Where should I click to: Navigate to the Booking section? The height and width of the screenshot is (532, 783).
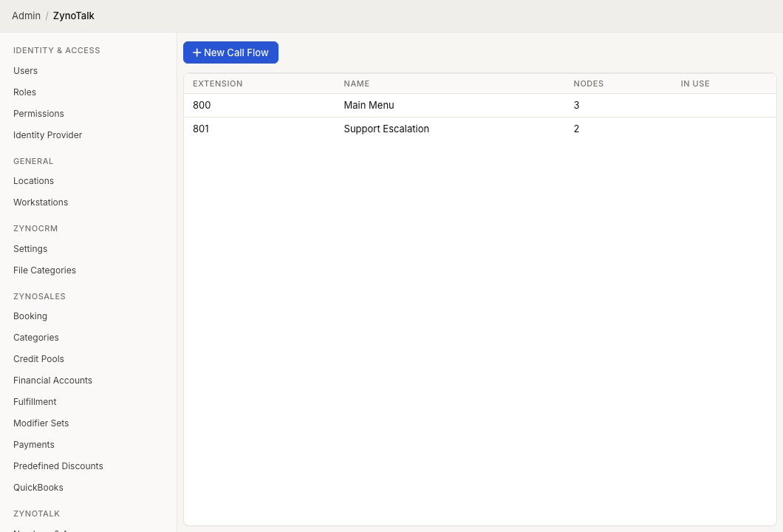[30, 316]
